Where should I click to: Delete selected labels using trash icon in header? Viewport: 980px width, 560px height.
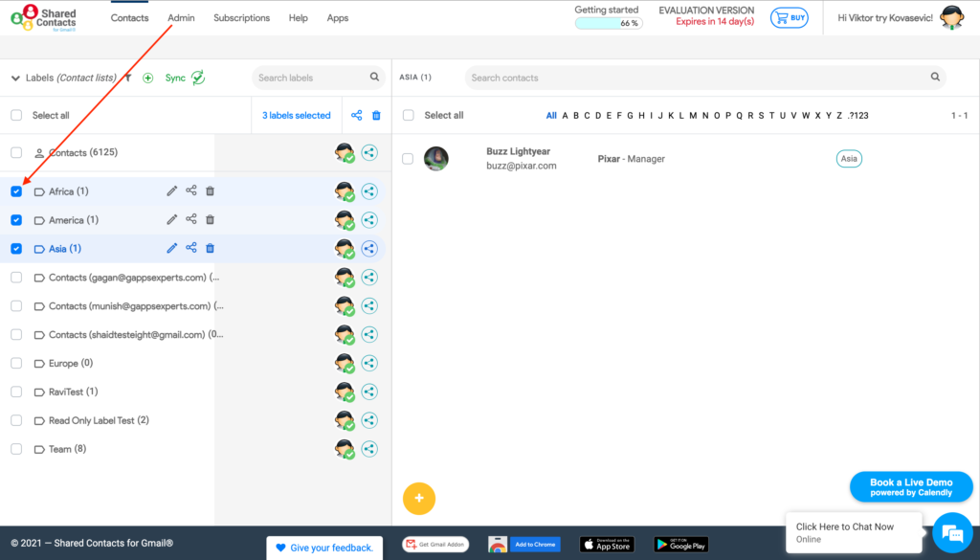click(x=376, y=115)
